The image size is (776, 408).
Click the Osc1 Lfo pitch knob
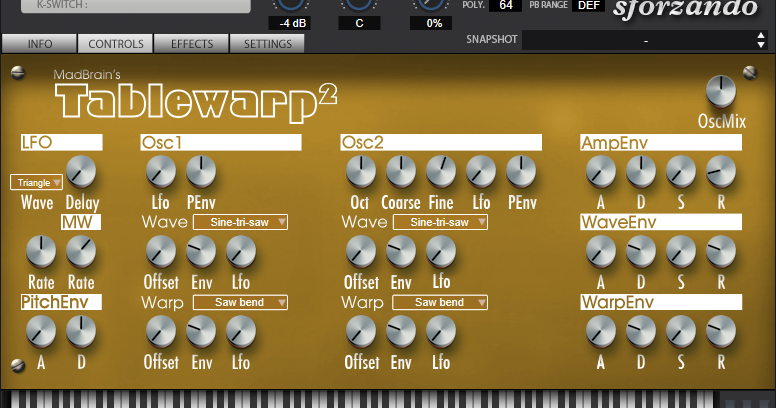(x=161, y=171)
